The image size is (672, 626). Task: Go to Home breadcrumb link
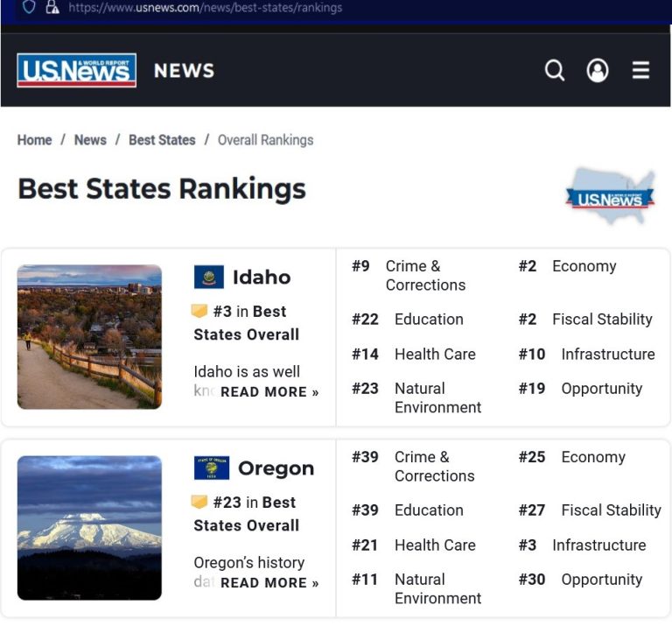coord(35,140)
